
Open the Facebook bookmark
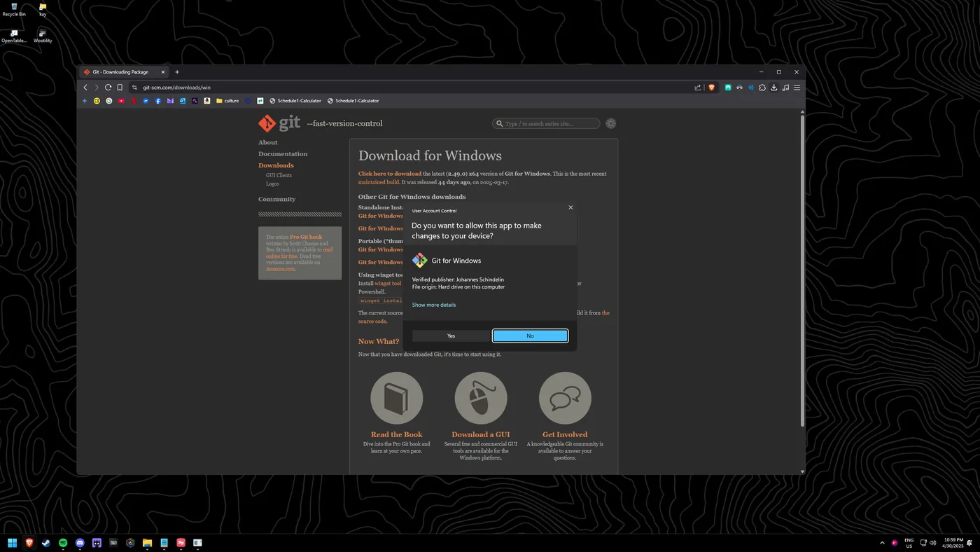[x=158, y=101]
